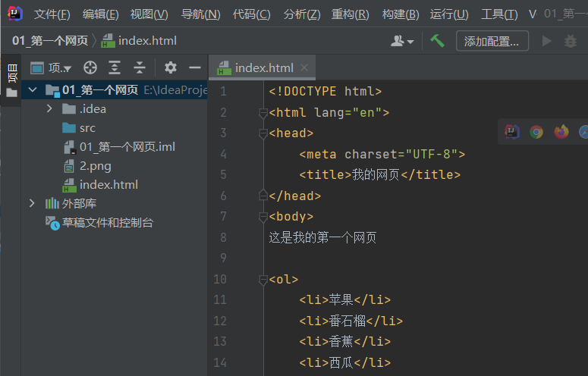Click the index.html breadcrumb in navigation bar
The image size is (588, 376).
139,40
